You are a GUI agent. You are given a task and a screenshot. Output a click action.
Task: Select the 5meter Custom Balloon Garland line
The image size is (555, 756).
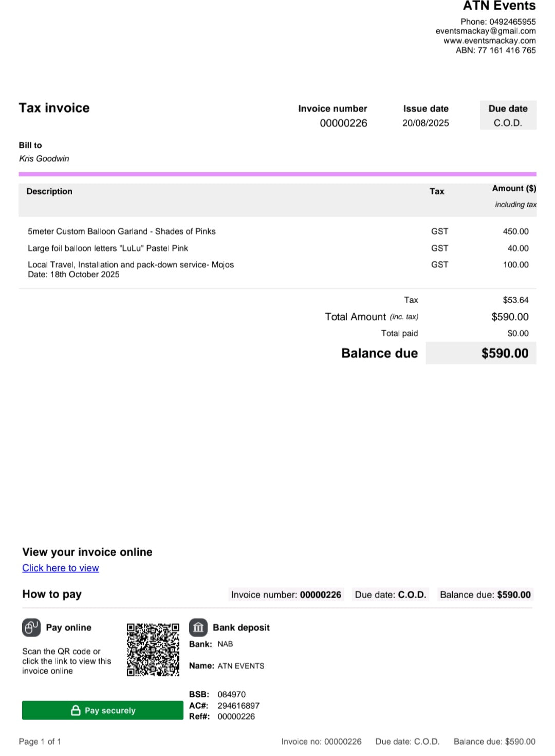(x=277, y=231)
